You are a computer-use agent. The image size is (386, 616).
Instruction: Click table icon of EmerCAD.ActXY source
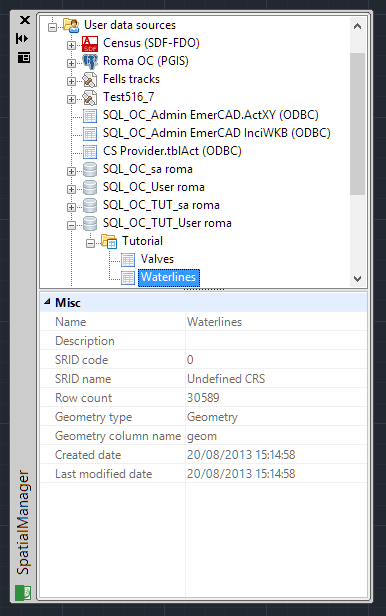point(90,116)
